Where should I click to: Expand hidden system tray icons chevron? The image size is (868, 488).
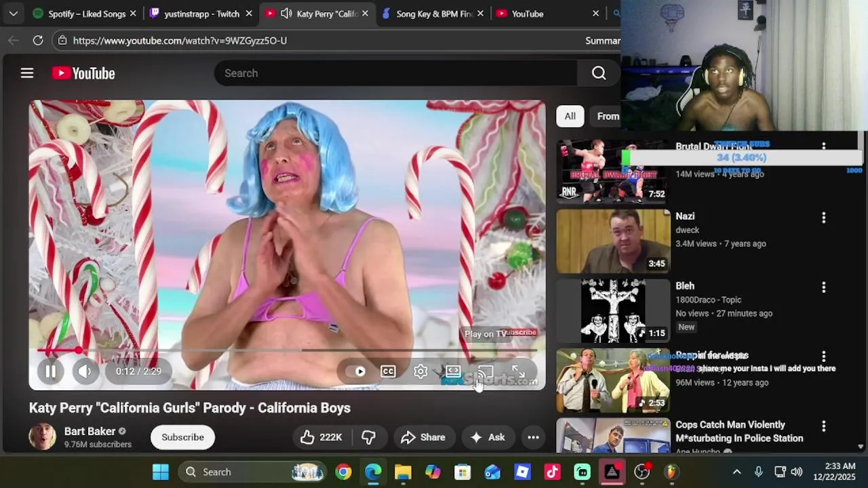click(736, 472)
